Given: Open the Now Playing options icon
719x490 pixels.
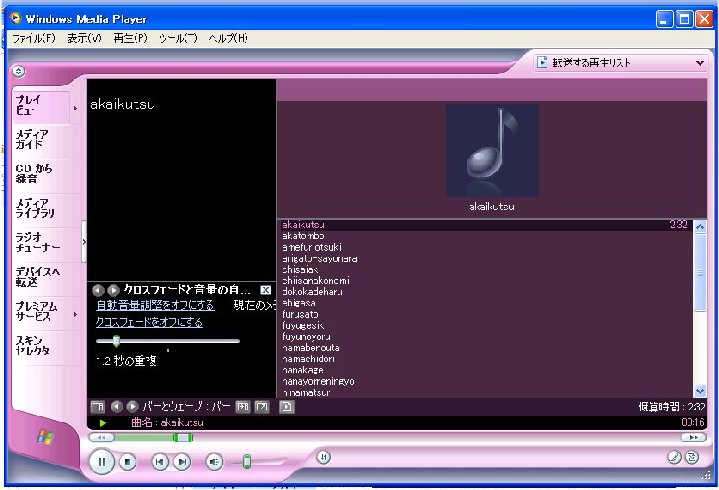Looking at the screenshot, I should tap(97, 407).
